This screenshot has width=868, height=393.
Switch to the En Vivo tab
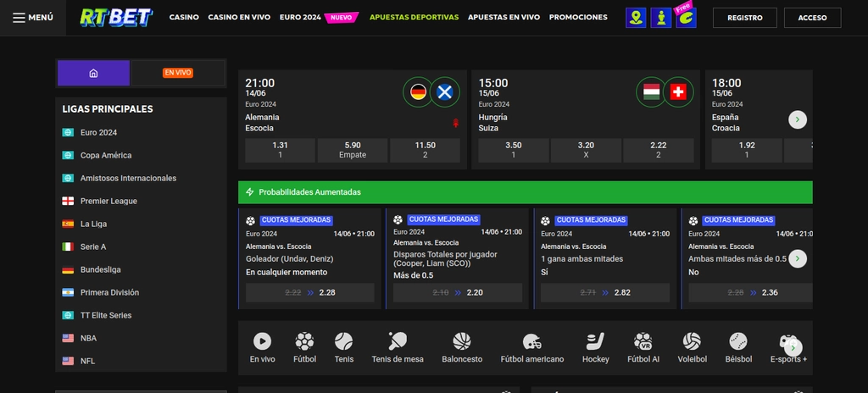178,73
